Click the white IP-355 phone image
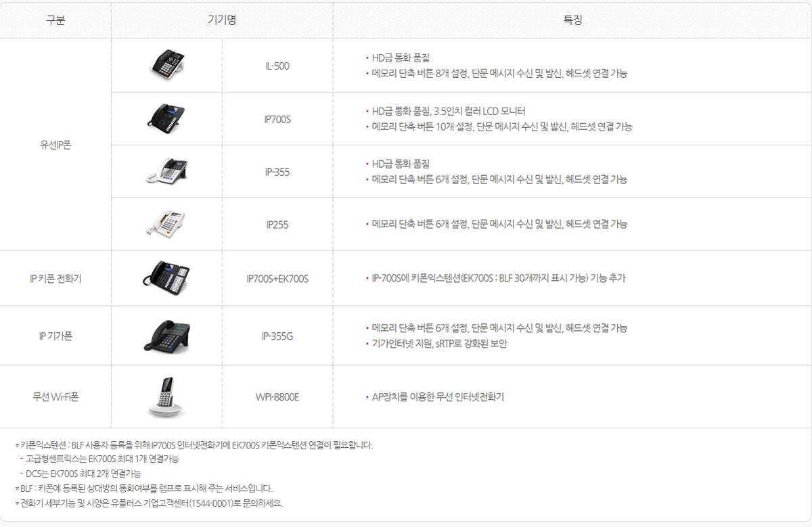This screenshot has width=812, height=527. 166,171
